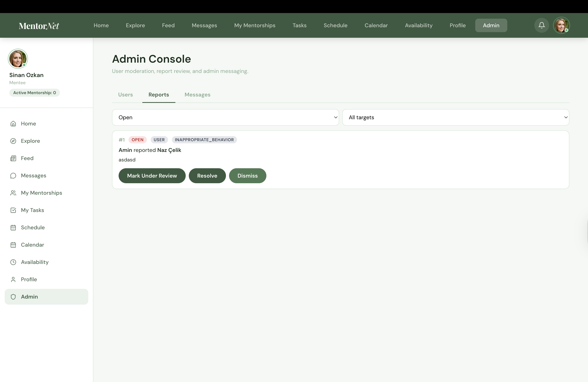Click Feed label in the sidebar
Screen dimensions: 588x382
(x=27, y=158)
